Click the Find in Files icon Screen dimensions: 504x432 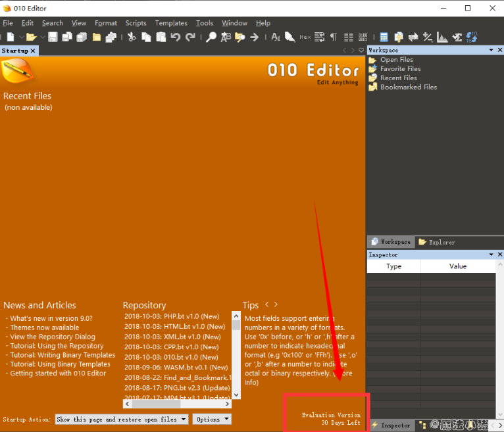(x=239, y=37)
